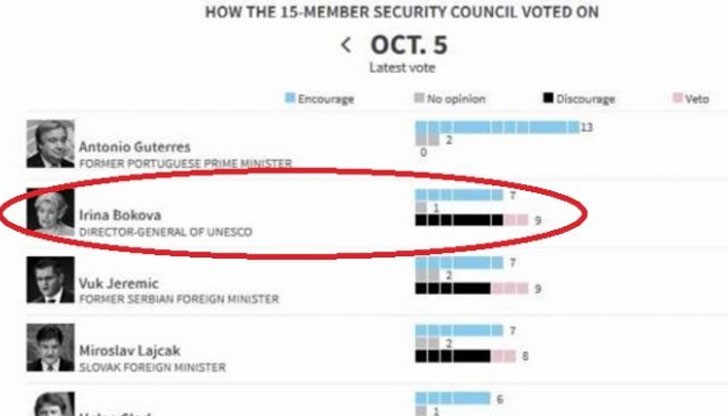This screenshot has width=728, height=416.
Task: Click the Encourage legend label
Action: point(326,99)
